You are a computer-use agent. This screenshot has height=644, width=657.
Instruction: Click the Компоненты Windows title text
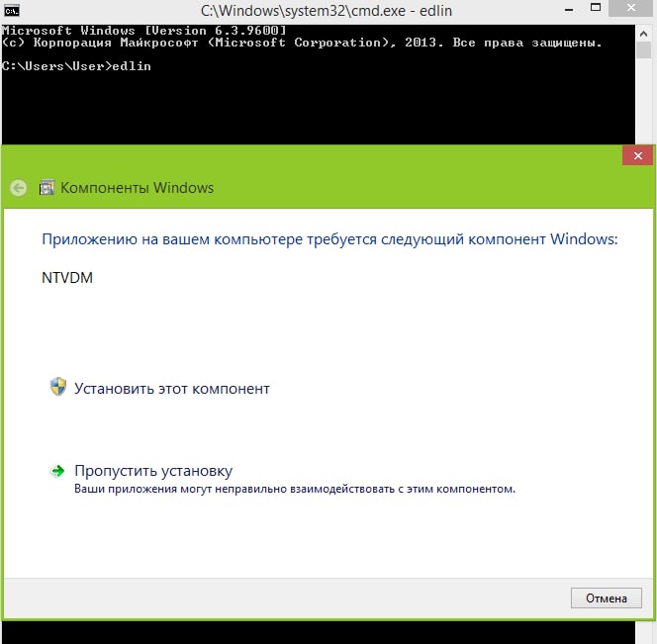click(137, 188)
